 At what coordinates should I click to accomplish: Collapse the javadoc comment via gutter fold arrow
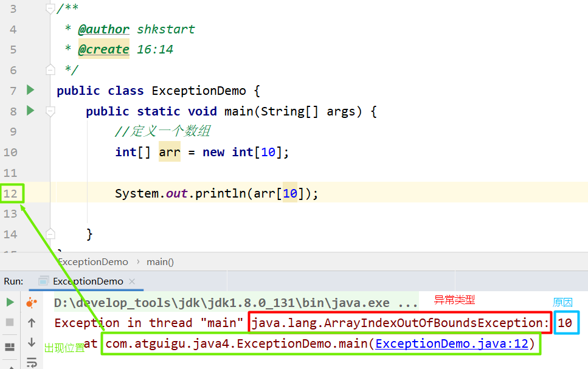tap(50, 8)
